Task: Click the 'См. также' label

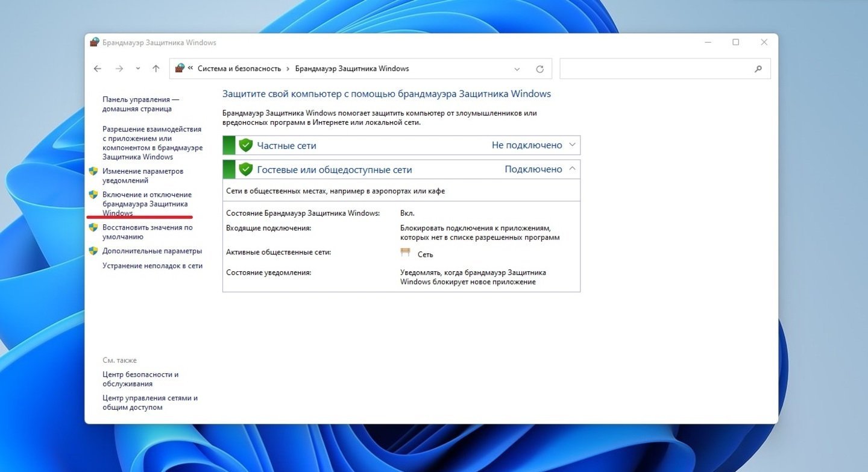Action: (119, 360)
